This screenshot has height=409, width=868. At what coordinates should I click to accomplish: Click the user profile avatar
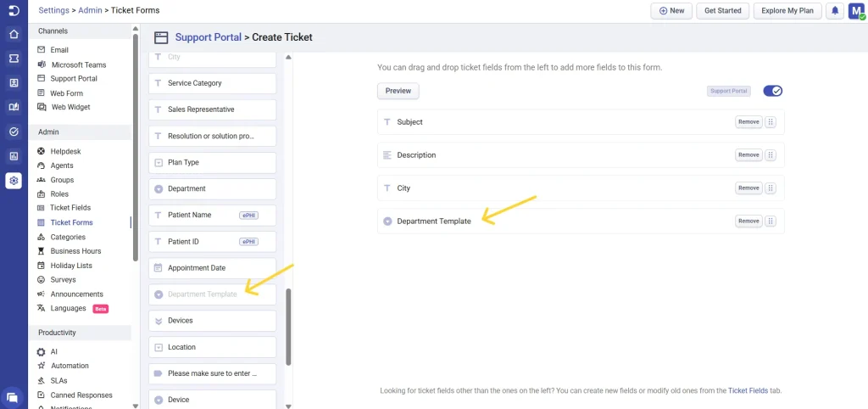pyautogui.click(x=855, y=11)
